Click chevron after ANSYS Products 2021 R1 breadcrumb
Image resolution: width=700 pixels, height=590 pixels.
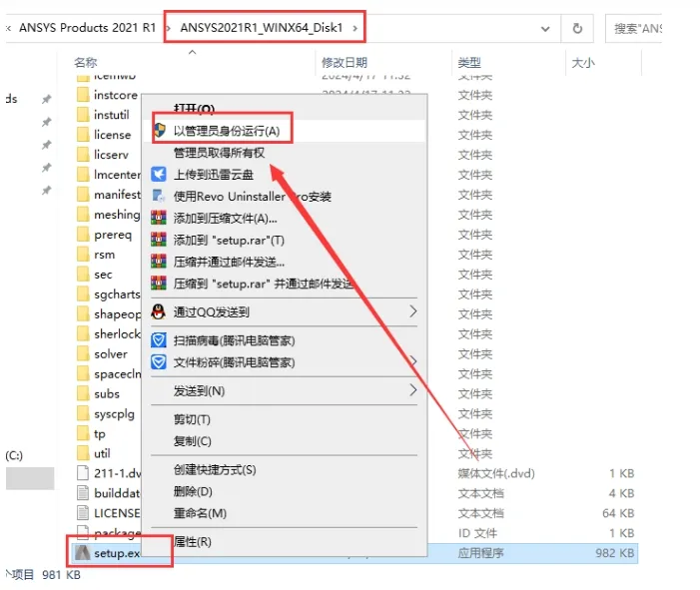point(169,28)
